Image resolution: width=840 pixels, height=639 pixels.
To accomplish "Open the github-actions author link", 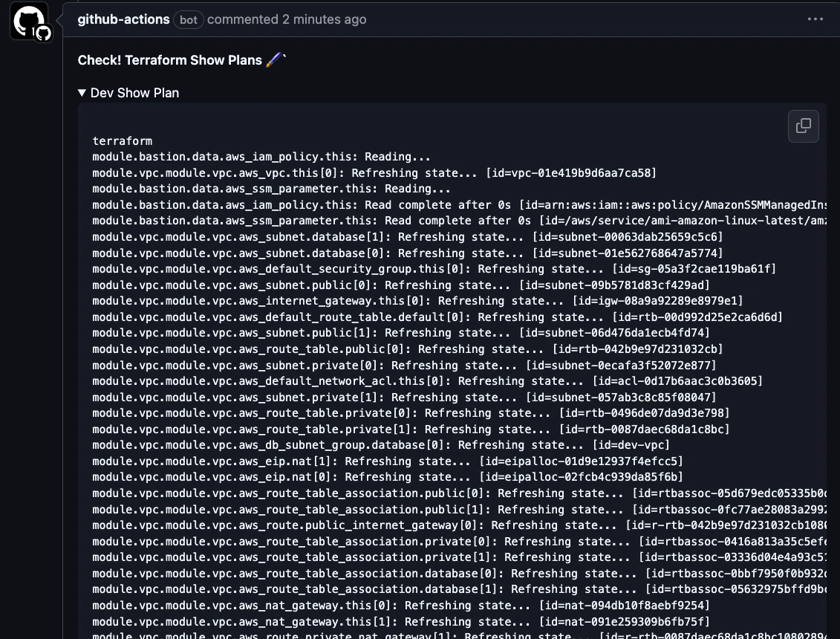I will pyautogui.click(x=124, y=19).
